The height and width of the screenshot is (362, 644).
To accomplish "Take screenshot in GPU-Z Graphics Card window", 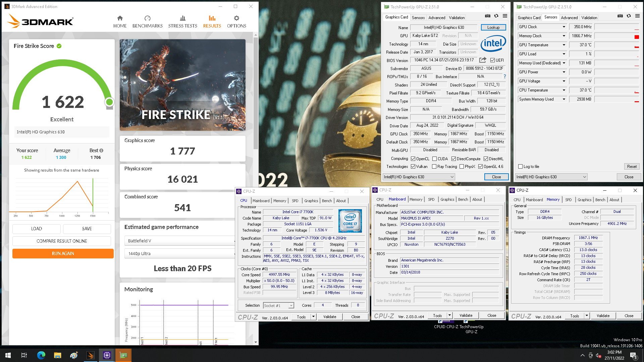I will pyautogui.click(x=488, y=16).
